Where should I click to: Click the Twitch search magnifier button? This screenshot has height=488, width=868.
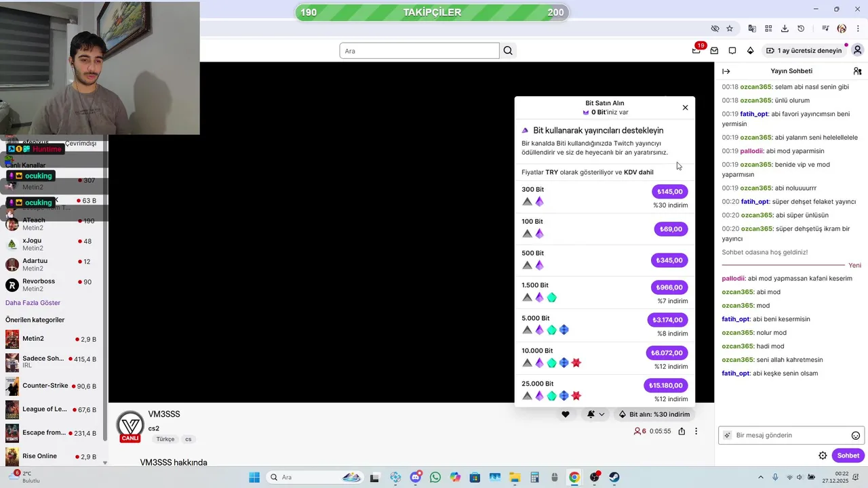point(508,51)
